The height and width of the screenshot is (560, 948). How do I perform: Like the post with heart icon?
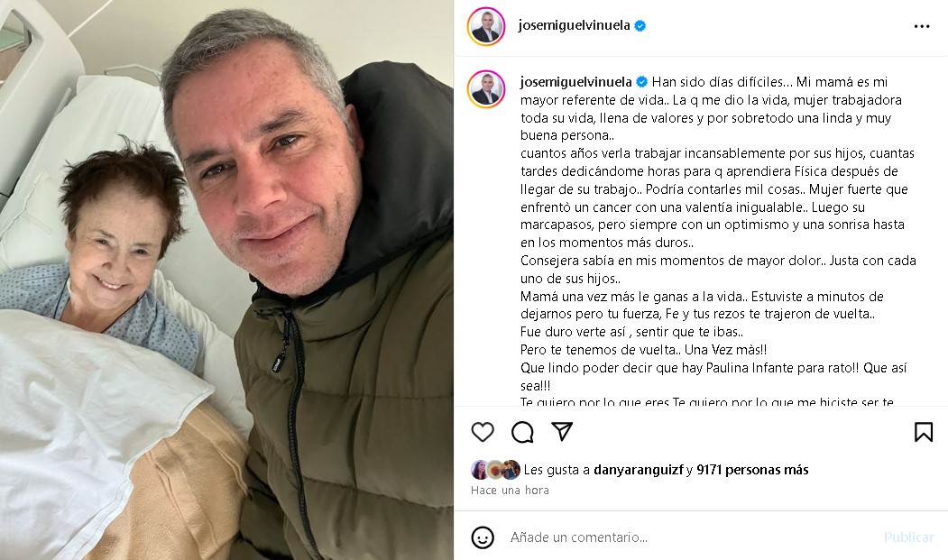click(483, 432)
